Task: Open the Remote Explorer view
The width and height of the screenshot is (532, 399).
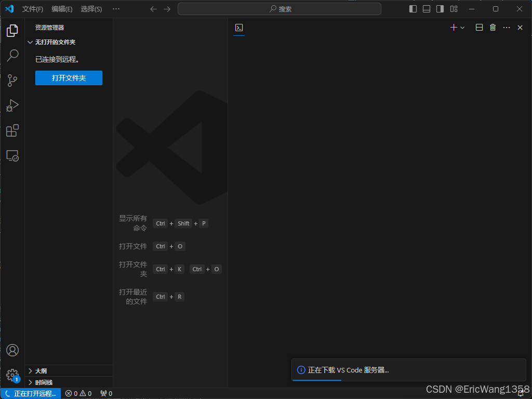Action: coord(12,156)
